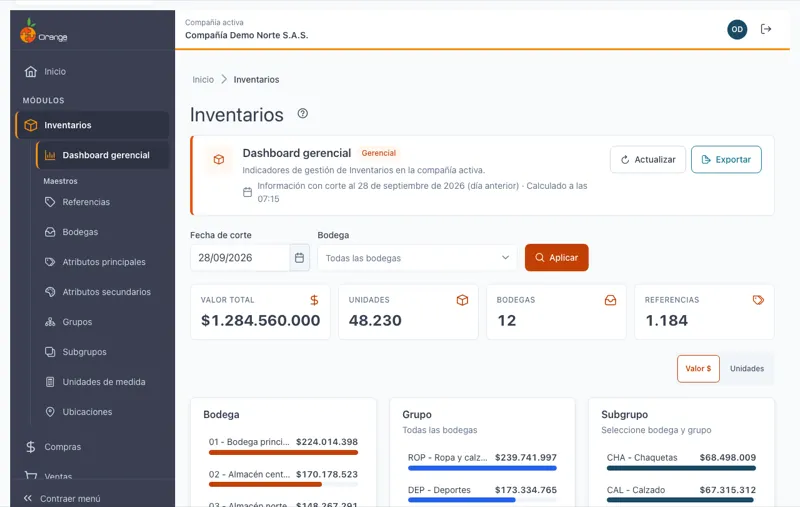
Task: Click the Inicio breadcrumb link
Action: point(203,80)
